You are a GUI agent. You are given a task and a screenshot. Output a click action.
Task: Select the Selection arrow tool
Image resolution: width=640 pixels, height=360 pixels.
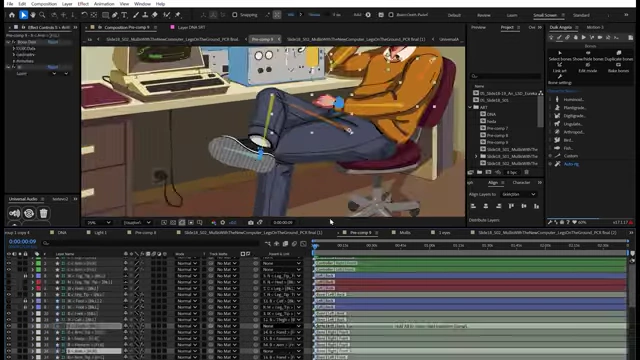coord(23,15)
